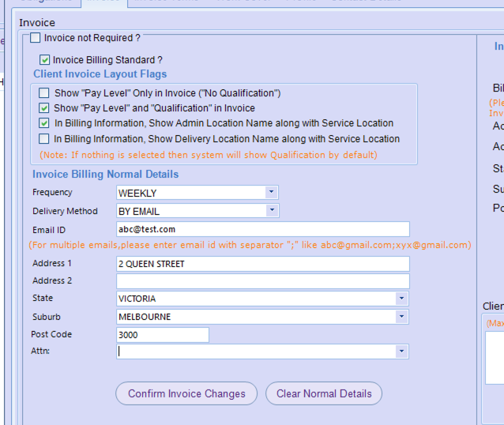Disable "Pay Level" and "Qualification" option
Screen dimensions: 504x425
point(44,108)
